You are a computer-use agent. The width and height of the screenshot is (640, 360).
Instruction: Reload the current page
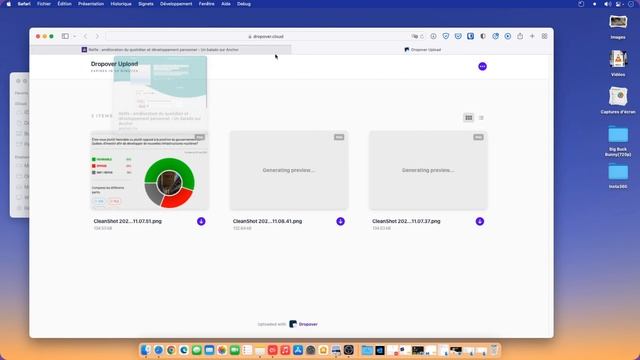point(422,36)
